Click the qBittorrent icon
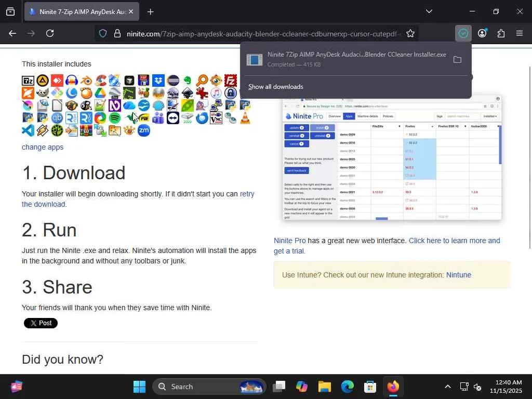 [57, 118]
